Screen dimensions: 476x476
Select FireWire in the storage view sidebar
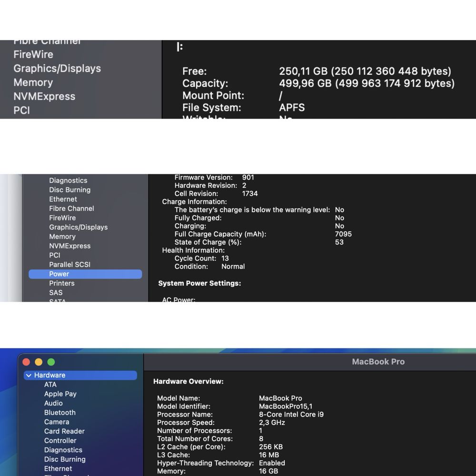(33, 54)
